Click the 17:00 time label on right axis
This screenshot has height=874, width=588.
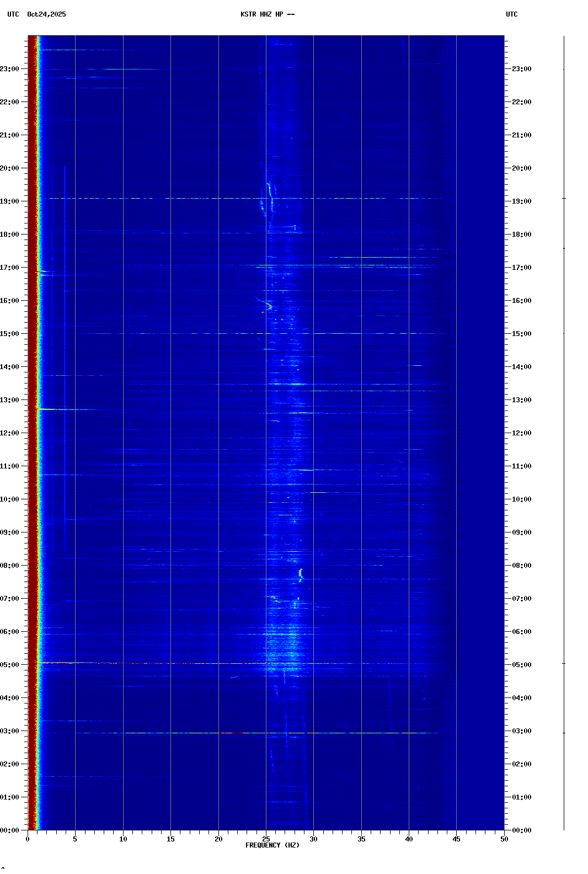[x=521, y=268]
